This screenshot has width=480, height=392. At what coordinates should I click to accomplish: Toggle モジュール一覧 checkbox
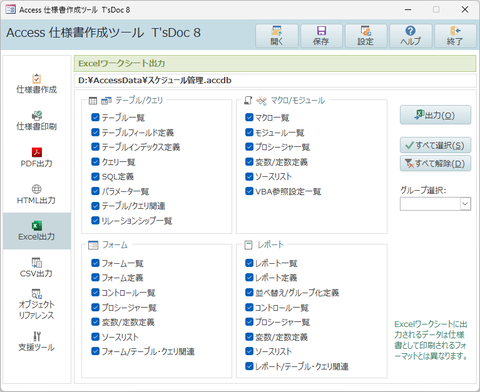coord(249,132)
